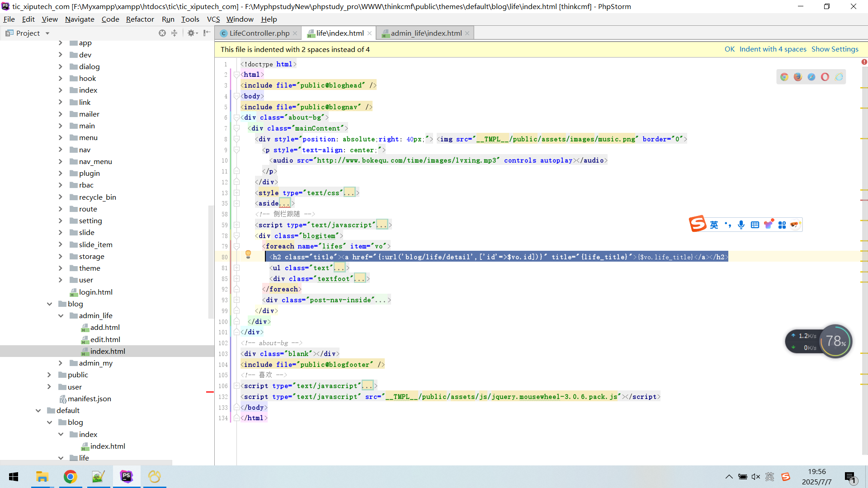
Task: Collapse all folders in the Project panel
Action: click(174, 33)
